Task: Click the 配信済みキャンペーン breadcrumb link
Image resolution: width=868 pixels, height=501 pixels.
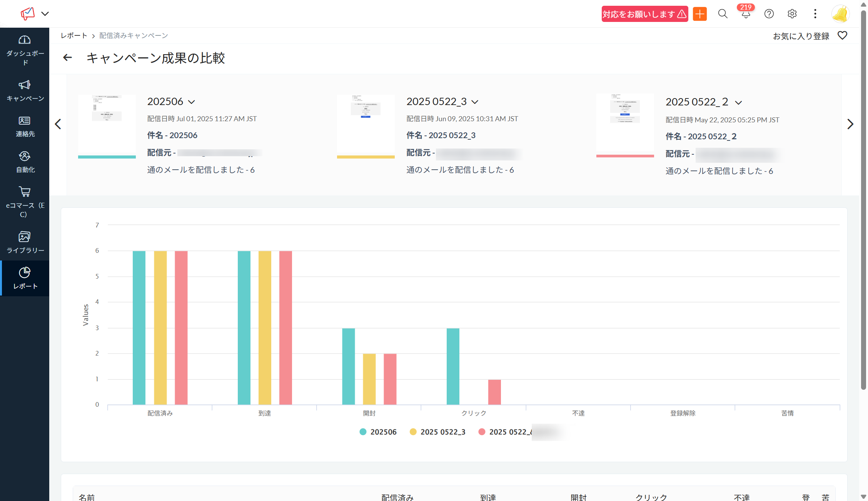Action: tap(134, 36)
